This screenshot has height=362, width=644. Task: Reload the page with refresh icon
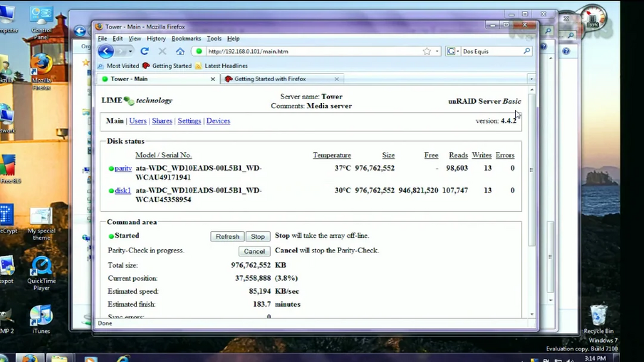tap(144, 52)
